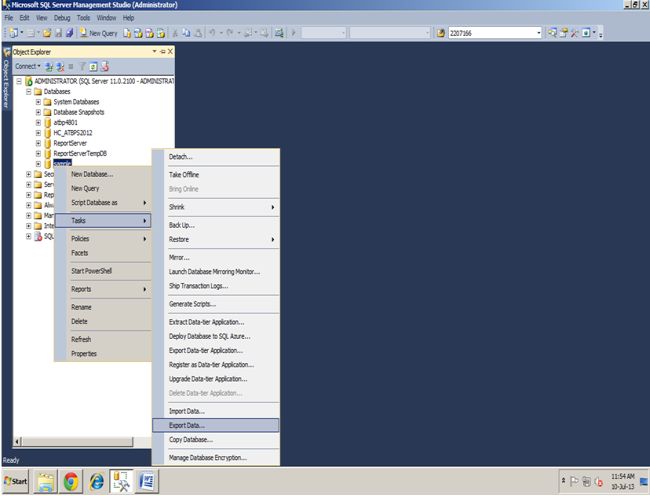This screenshot has width=650, height=496.
Task: Select Export Data from Tasks submenu
Action: [x=216, y=426]
